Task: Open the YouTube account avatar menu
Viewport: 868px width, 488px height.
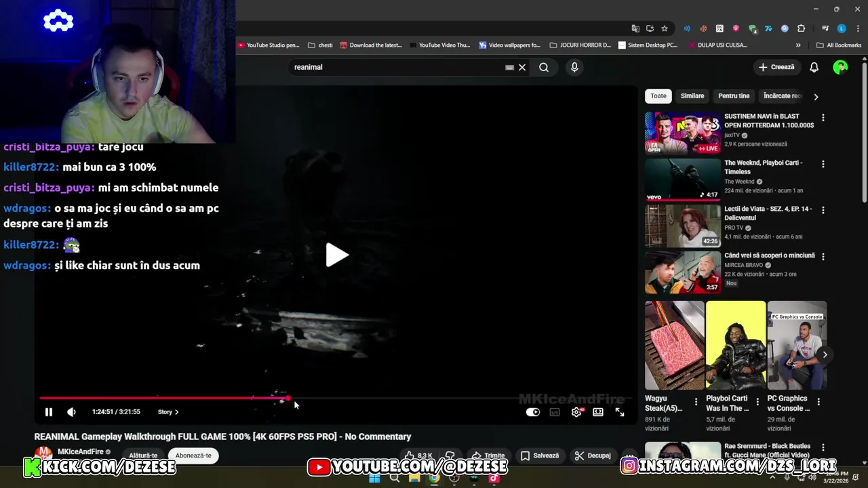Action: point(840,67)
